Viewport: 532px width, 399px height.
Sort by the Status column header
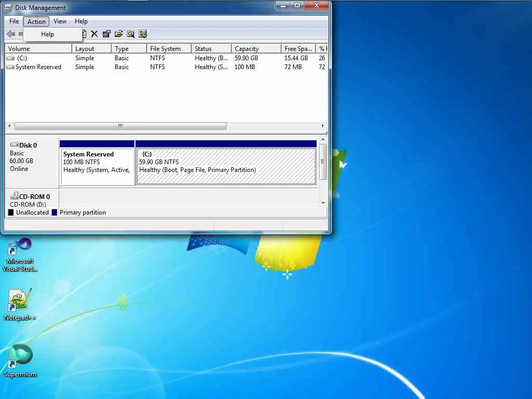pyautogui.click(x=211, y=49)
